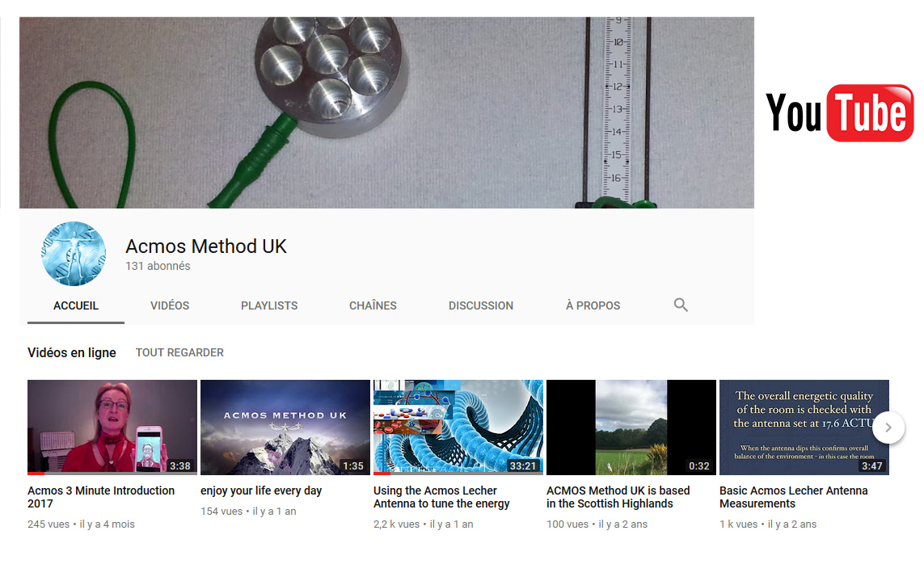
Task: Click the channel search magnifier icon
Action: click(681, 305)
